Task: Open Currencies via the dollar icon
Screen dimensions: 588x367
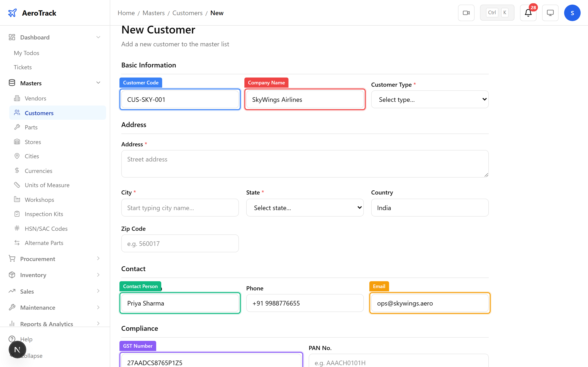Action: click(x=17, y=170)
